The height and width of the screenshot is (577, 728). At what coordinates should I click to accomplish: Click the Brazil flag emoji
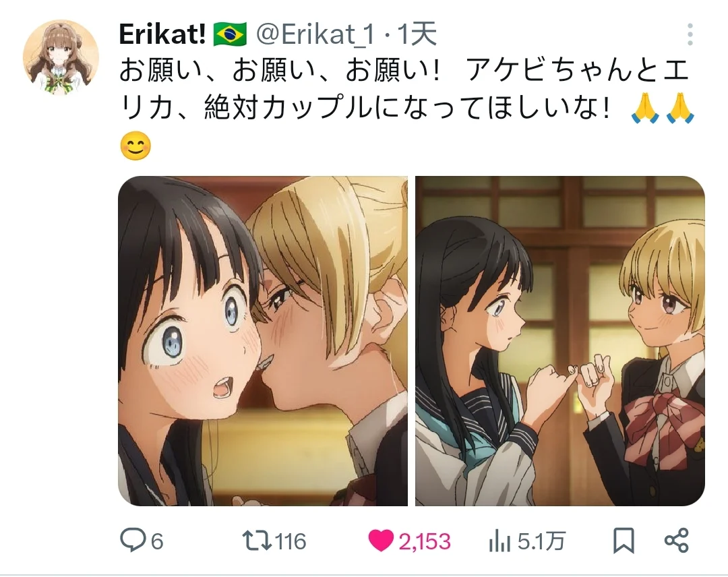click(230, 35)
